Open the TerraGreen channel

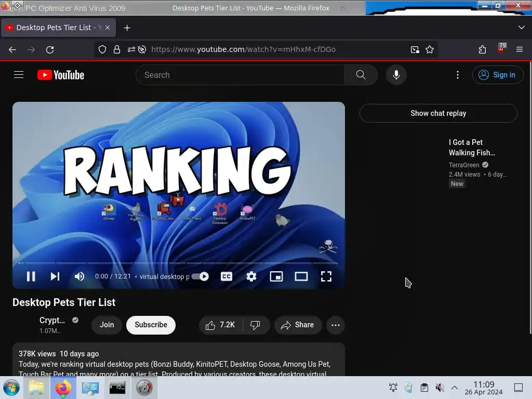pos(464,165)
